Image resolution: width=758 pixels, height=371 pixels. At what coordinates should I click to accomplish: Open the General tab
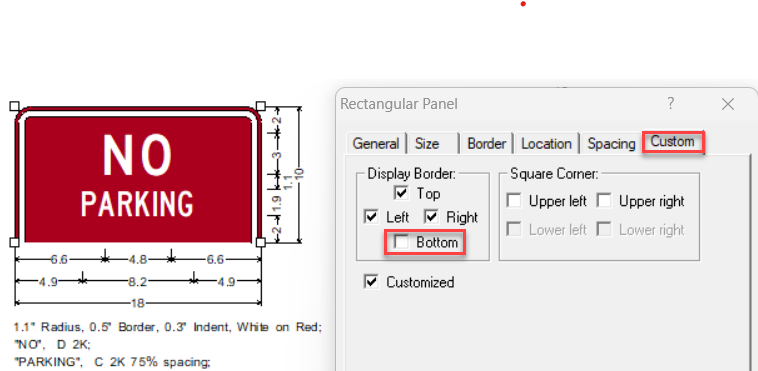click(x=376, y=144)
